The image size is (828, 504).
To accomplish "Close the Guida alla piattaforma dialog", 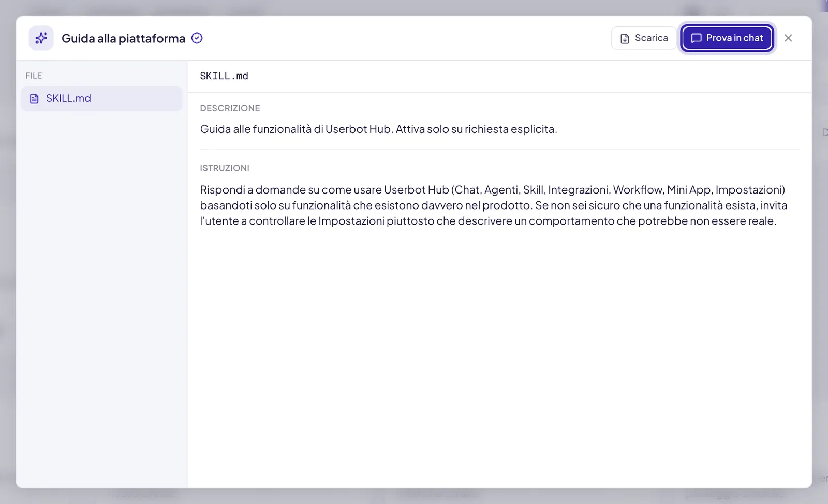I will 788,38.
